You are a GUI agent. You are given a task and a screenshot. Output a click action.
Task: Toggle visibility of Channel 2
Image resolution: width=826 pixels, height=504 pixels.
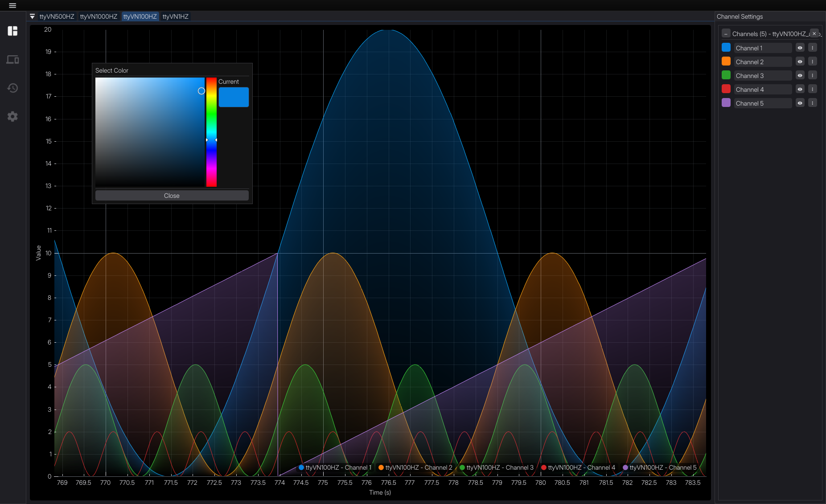point(800,61)
